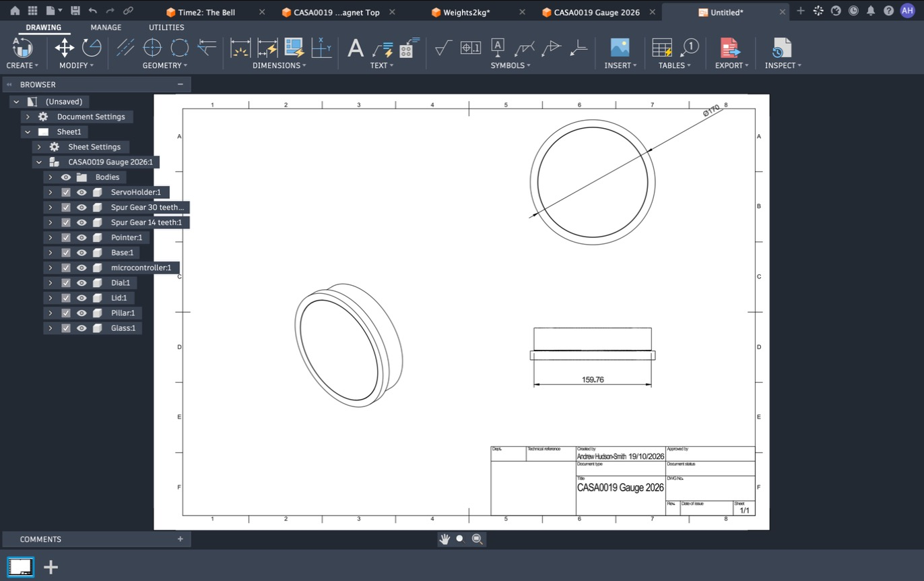
Task: Pick the Center Mark tool
Action: pos(153,47)
